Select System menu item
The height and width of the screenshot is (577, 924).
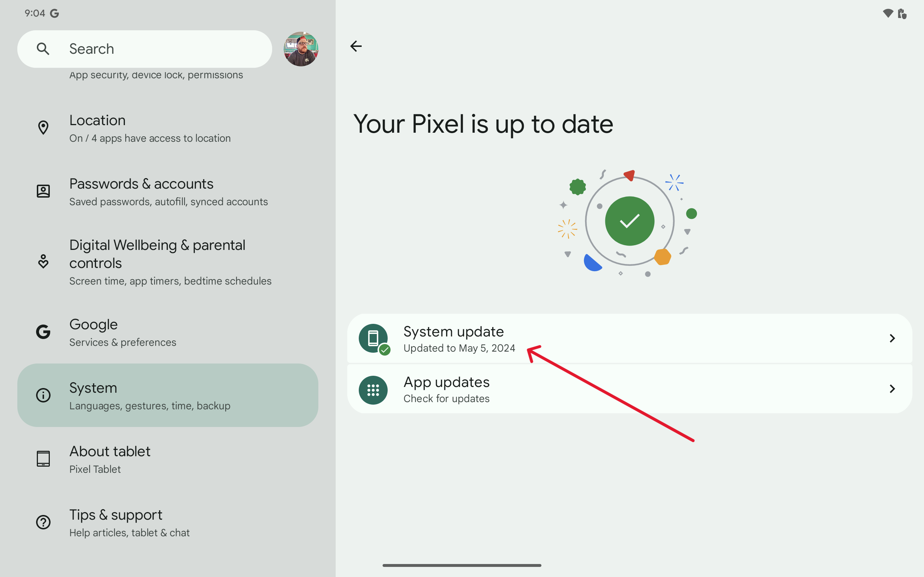click(x=167, y=395)
